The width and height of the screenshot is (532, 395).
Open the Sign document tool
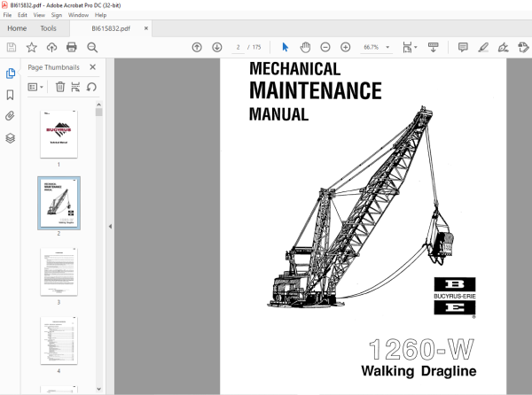(503, 47)
